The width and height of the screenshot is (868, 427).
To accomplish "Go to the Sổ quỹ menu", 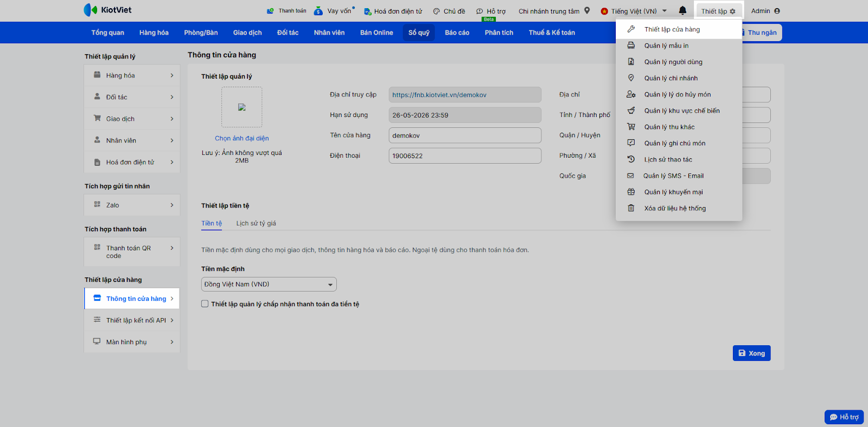I will pyautogui.click(x=419, y=33).
